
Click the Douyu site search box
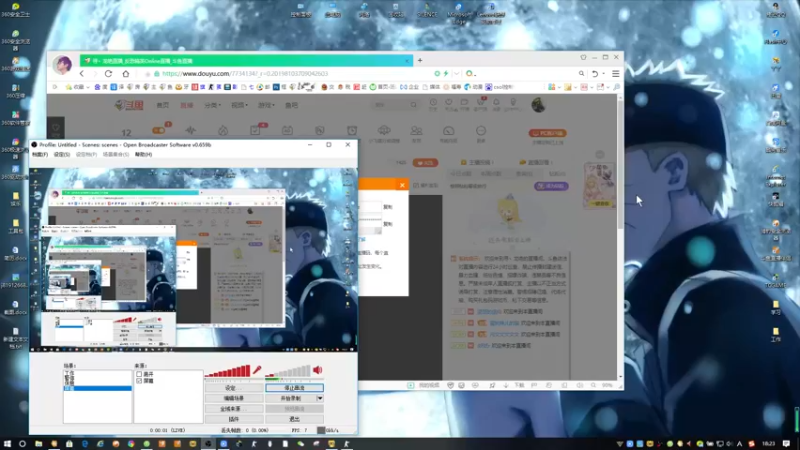click(394, 105)
